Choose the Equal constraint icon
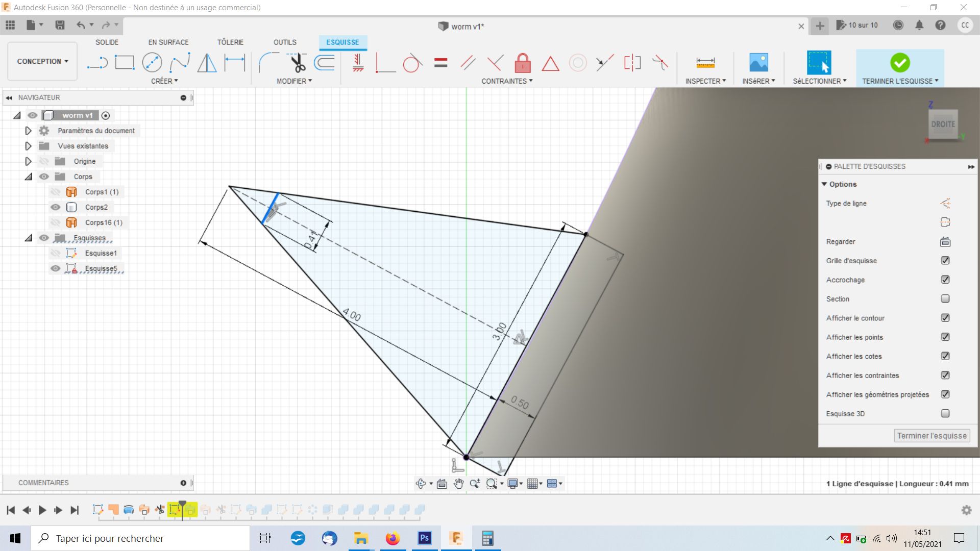 440,63
